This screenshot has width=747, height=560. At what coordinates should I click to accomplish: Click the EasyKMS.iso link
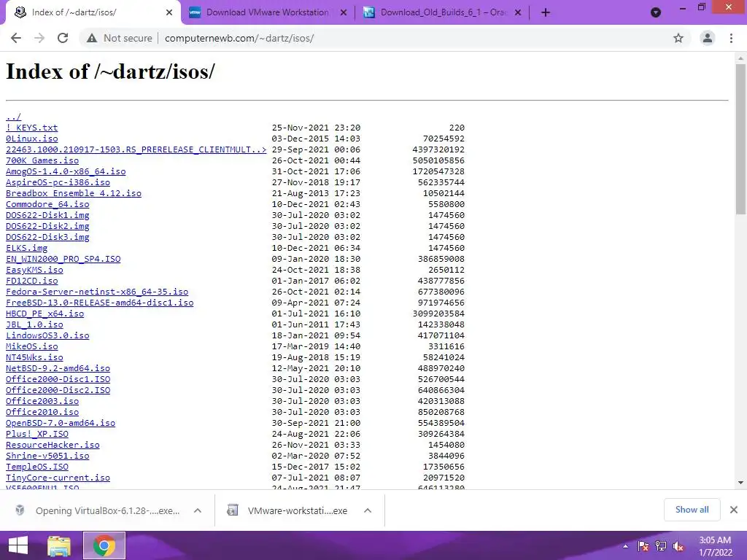click(x=34, y=270)
